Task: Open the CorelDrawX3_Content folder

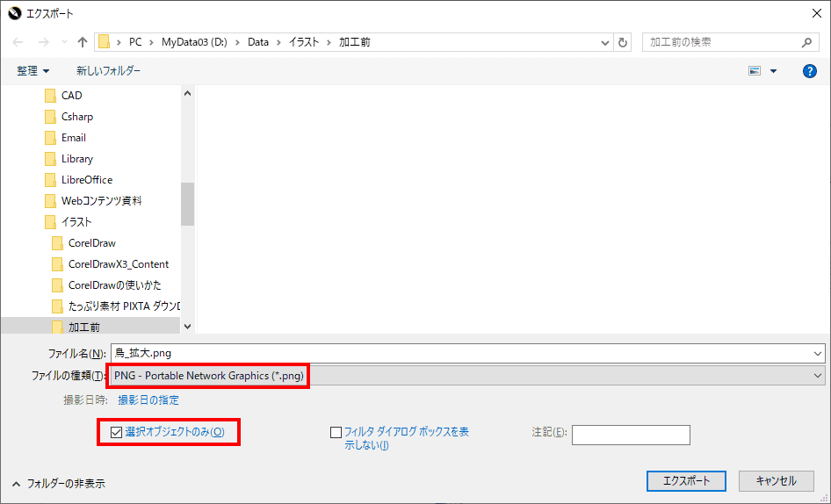Action: (x=110, y=264)
